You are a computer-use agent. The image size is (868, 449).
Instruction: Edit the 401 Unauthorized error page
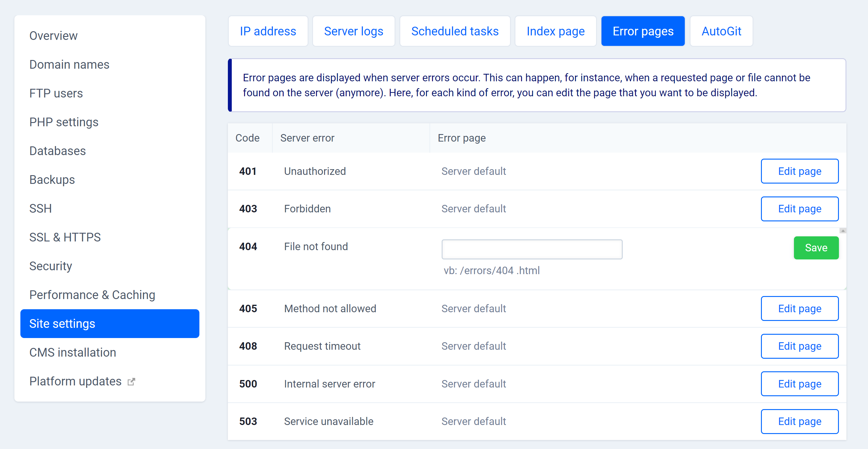coord(800,171)
